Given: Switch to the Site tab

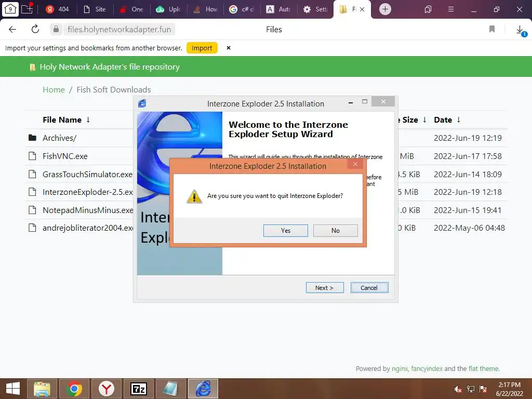Looking at the screenshot, I should tap(95, 9).
